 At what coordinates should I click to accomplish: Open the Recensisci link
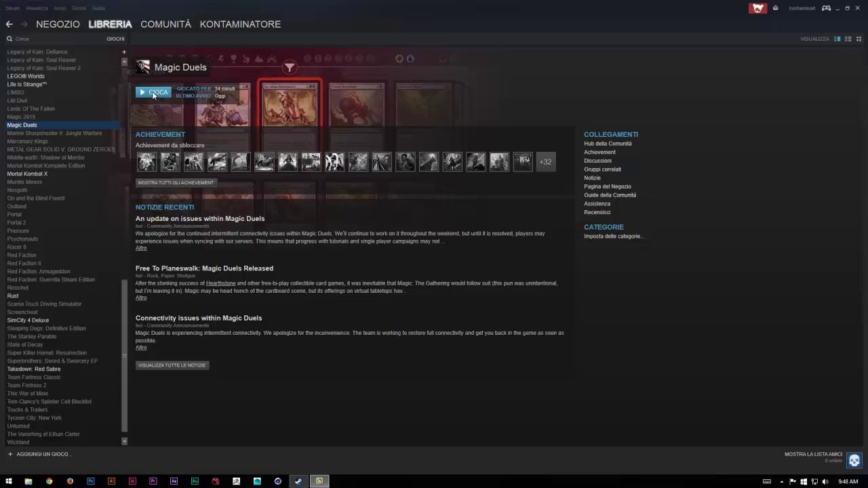point(597,212)
